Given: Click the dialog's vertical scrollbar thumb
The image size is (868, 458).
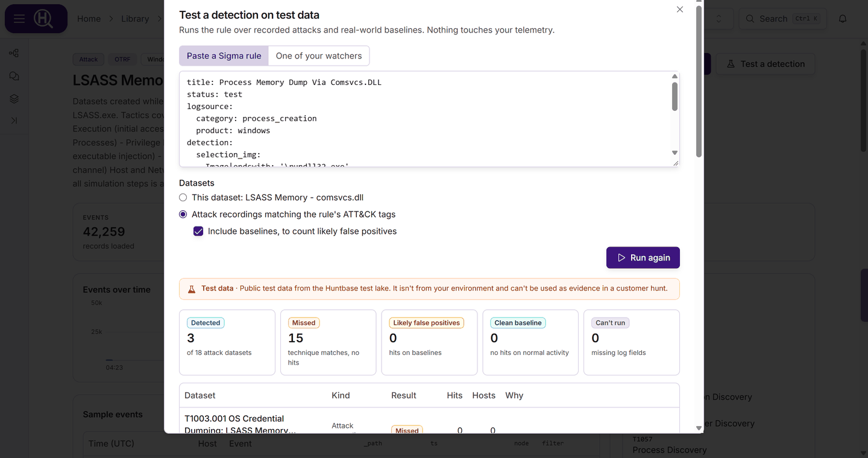Looking at the screenshot, I should (x=699, y=82).
